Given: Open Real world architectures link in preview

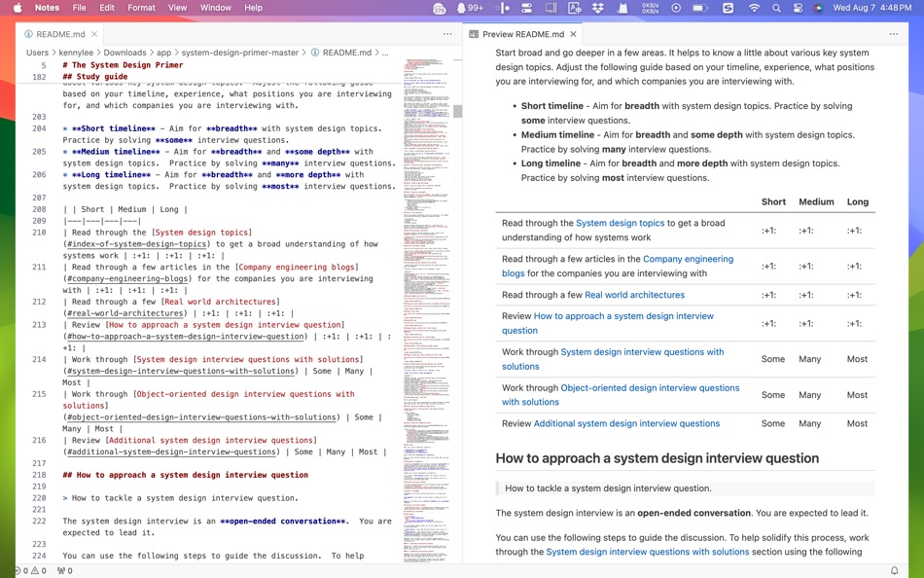Looking at the screenshot, I should pos(635,295).
